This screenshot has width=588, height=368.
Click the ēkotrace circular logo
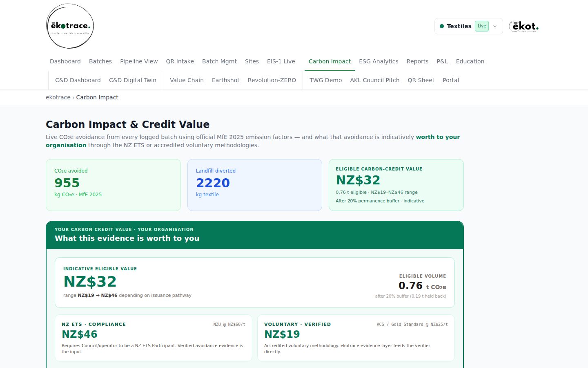[70, 26]
